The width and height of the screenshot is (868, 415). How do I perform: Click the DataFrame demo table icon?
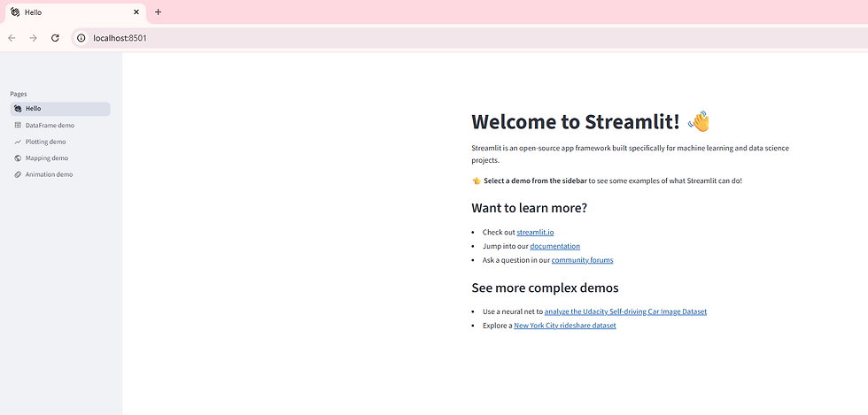point(18,126)
